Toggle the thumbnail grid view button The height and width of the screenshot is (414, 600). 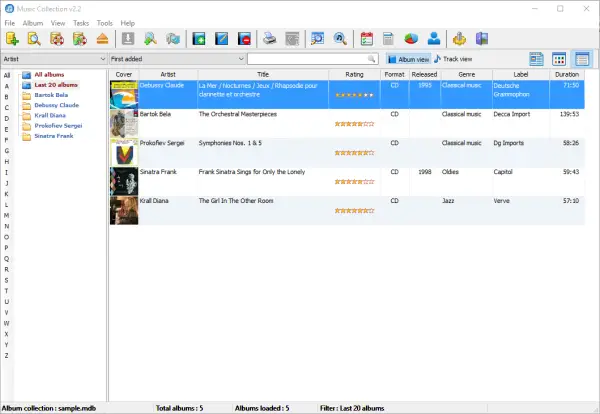point(560,60)
